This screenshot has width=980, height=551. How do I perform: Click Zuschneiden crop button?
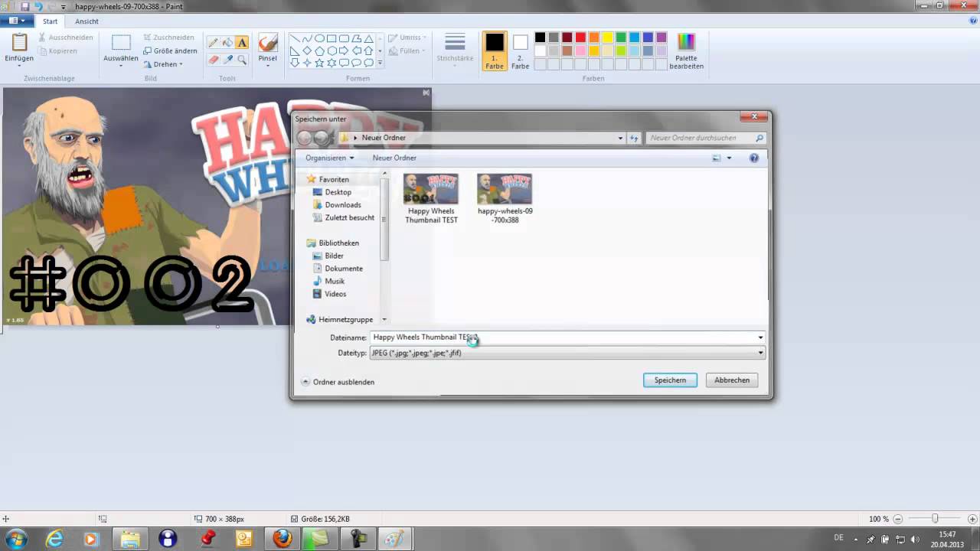pyautogui.click(x=168, y=37)
